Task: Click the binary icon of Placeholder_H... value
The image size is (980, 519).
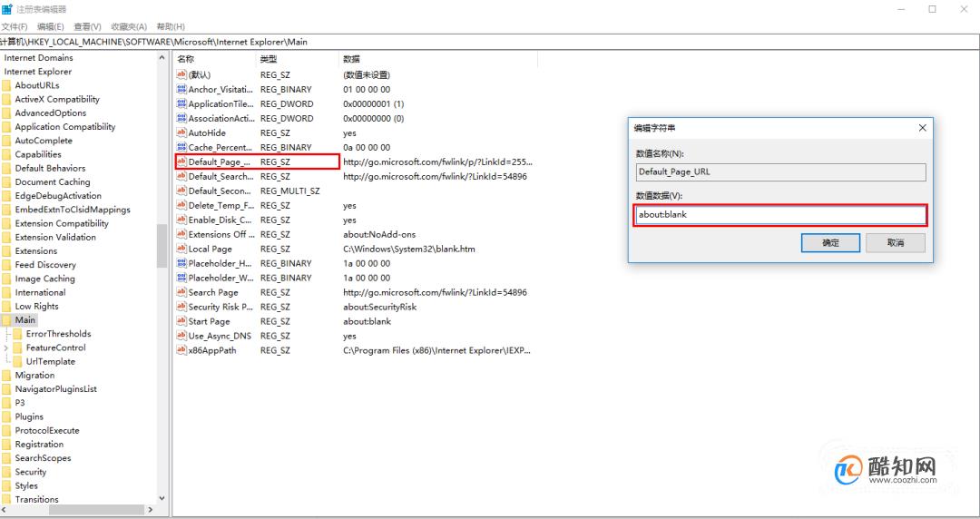Action: coord(181,263)
